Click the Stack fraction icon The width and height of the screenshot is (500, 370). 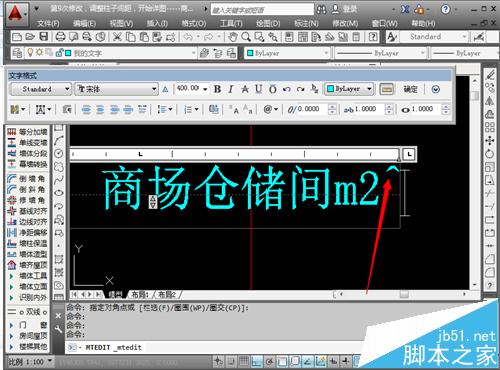point(314,89)
